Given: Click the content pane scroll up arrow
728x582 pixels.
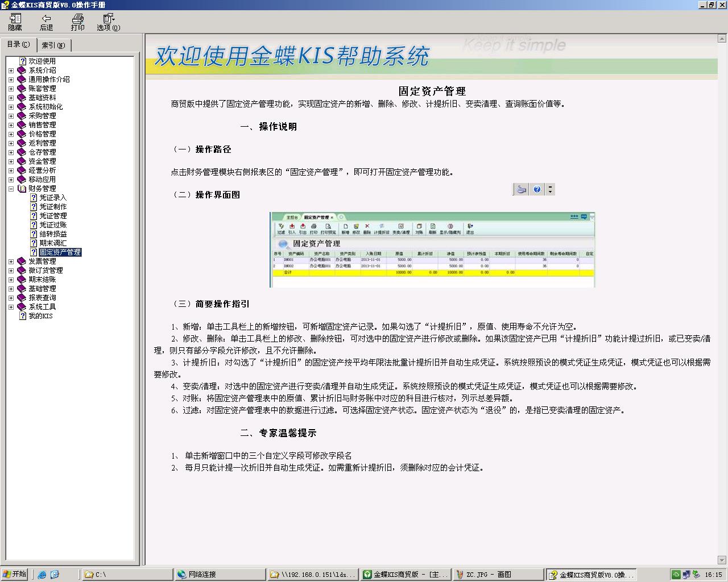Looking at the screenshot, I should (722, 39).
